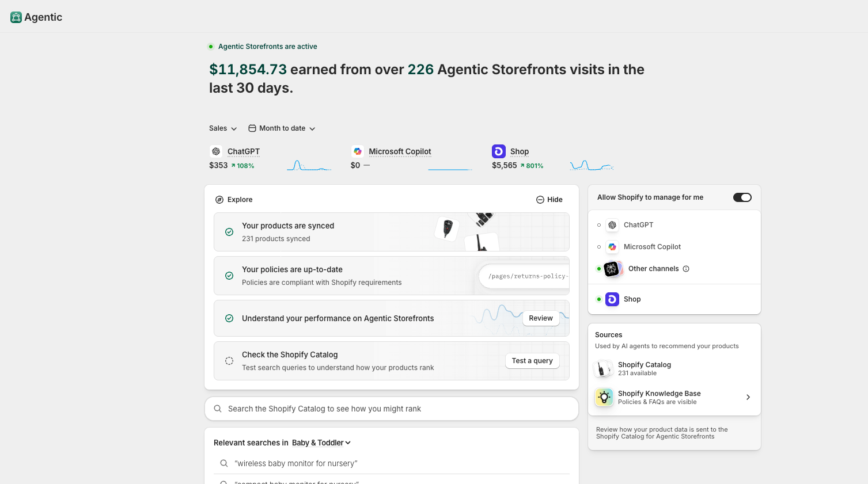Screen dimensions: 868x484
Task: Click the ChatGPT sales sparkline chart
Action: (309, 166)
